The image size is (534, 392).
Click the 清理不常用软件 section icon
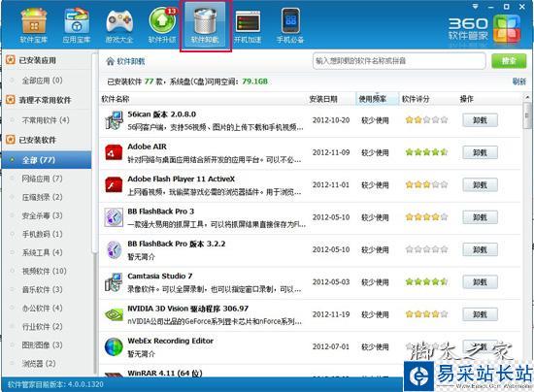coord(11,100)
